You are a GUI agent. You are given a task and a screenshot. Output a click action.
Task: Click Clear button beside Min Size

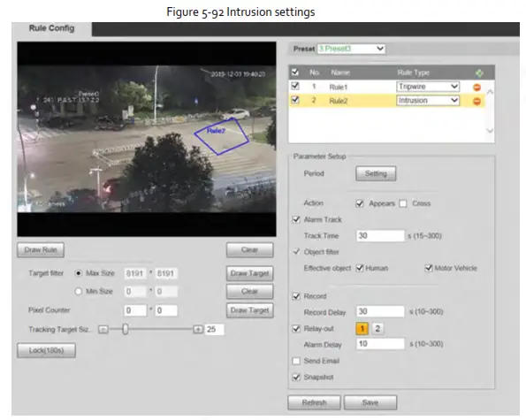[250, 291]
